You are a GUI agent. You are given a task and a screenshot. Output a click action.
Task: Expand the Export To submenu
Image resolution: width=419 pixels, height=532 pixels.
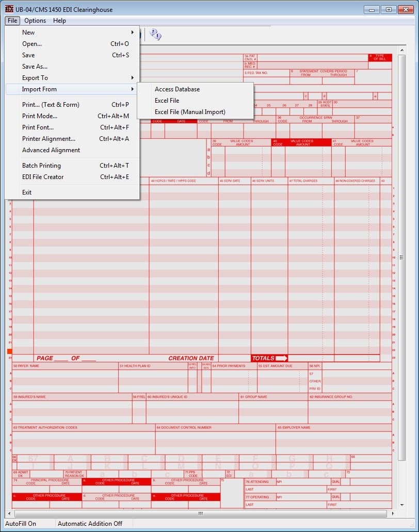tap(72, 78)
